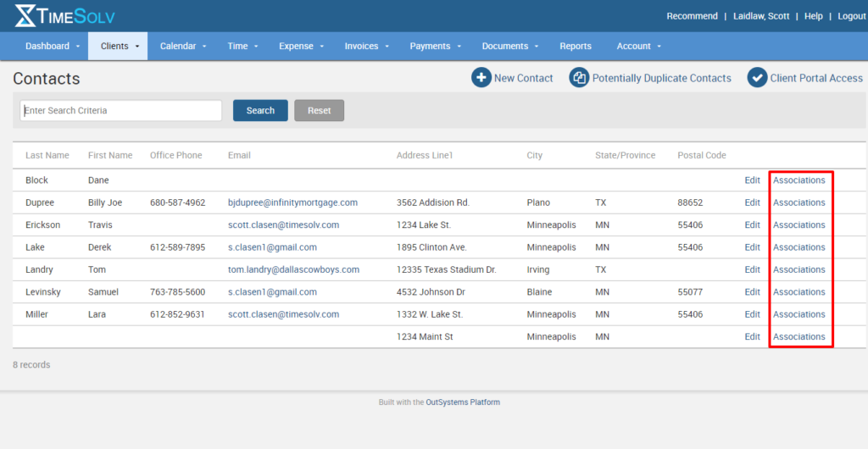
Task: Open the Help link in header
Action: 813,16
